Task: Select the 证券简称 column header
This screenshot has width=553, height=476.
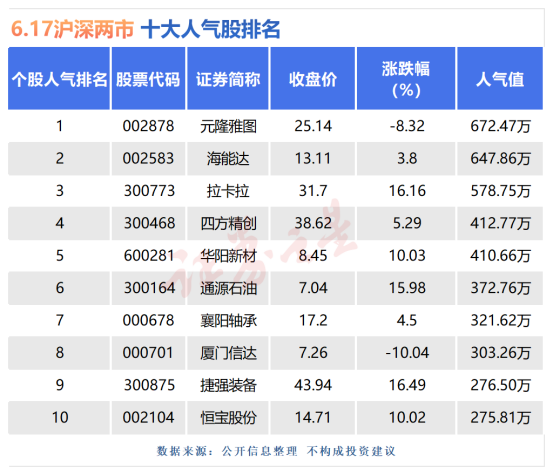Action: coord(228,79)
